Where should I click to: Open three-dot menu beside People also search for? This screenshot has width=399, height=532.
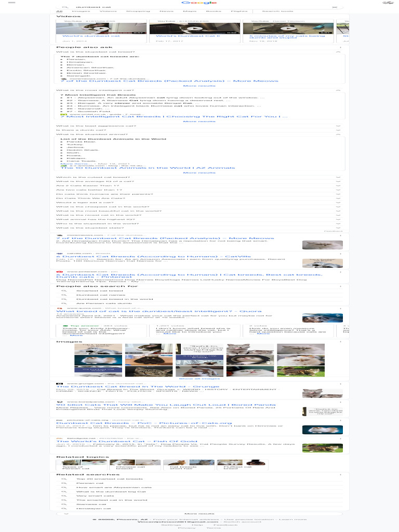tap(341, 286)
